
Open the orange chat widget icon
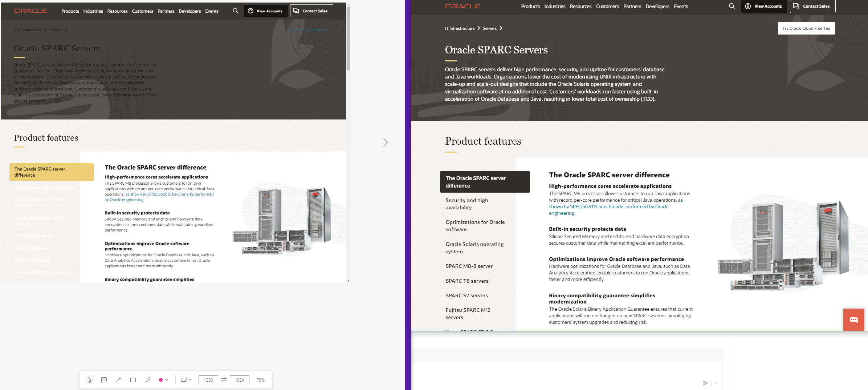853,319
